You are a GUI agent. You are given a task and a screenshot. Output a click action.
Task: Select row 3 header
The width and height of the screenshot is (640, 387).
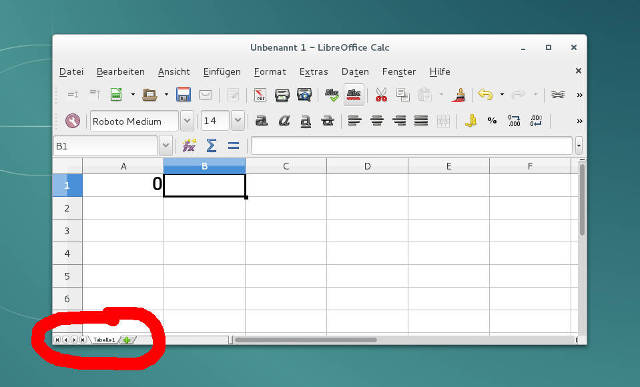pos(67,231)
